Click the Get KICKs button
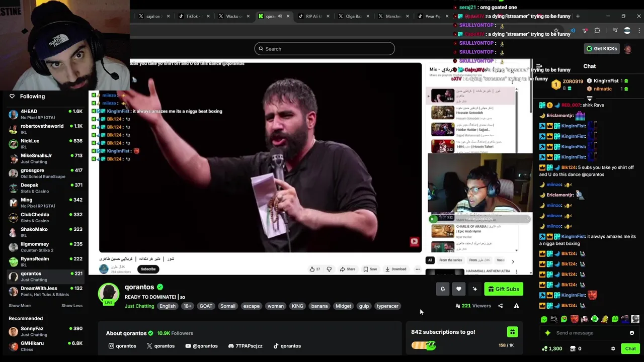Viewport: 644px width, 362px height. [601, 49]
